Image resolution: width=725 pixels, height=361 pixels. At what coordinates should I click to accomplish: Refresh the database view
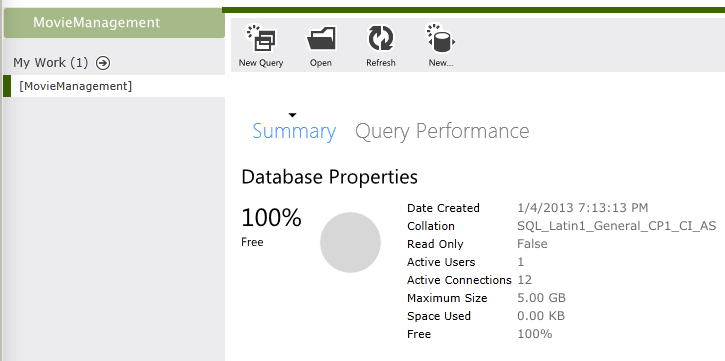pos(381,38)
